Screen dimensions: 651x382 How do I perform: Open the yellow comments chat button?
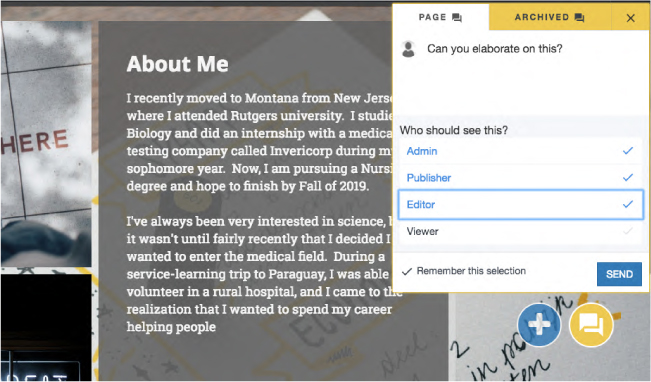click(x=591, y=324)
